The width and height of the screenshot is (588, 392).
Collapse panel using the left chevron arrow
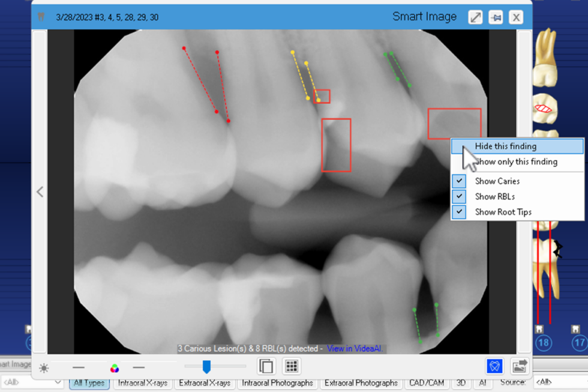pyautogui.click(x=40, y=191)
